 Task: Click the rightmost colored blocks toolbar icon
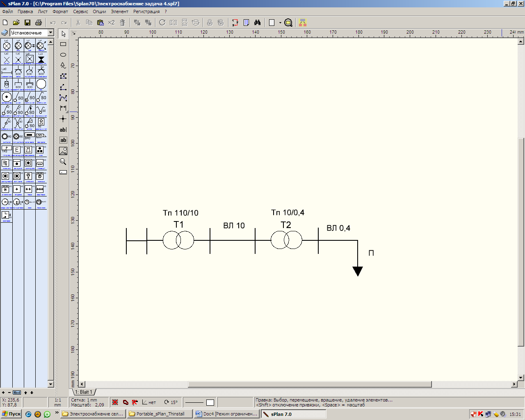pos(303,23)
